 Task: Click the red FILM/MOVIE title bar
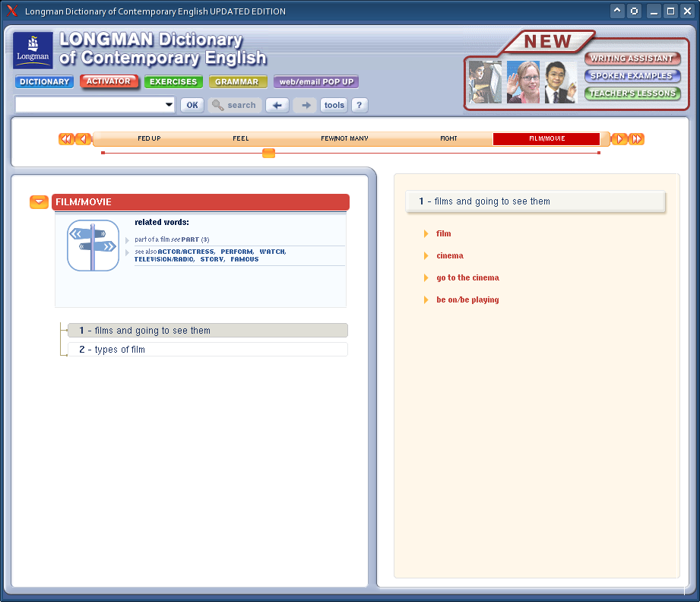click(201, 202)
